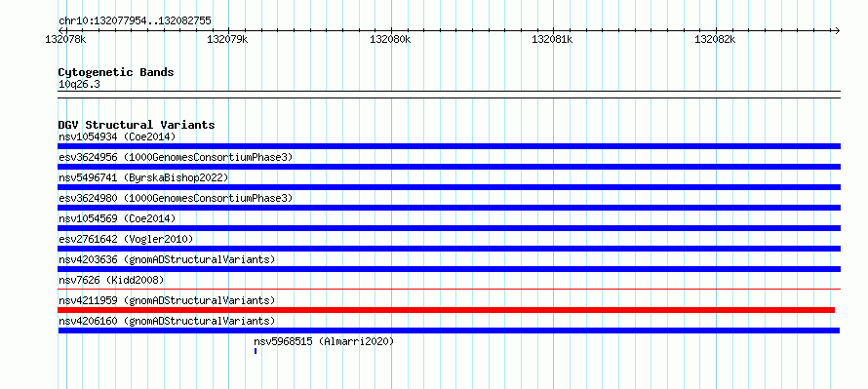Click the right arrowhead of the ruler

tap(837, 30)
